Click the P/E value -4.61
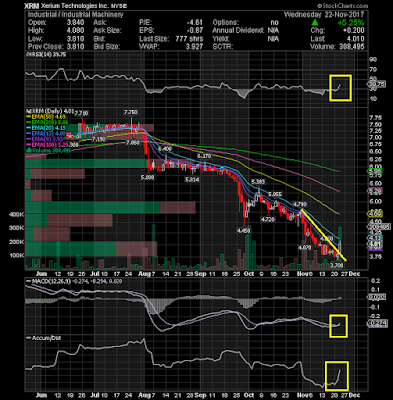This screenshot has width=393, height=400. [x=195, y=22]
